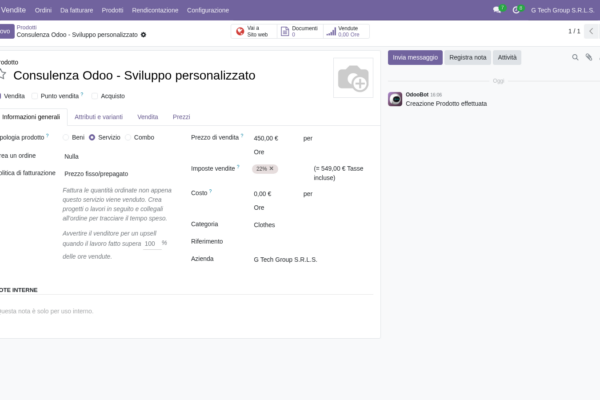Click the Invia messaggio button
This screenshot has width=600, height=400.
pyautogui.click(x=415, y=57)
